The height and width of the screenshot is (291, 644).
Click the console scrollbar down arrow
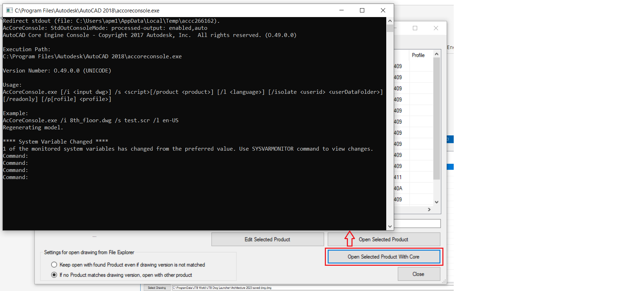390,226
